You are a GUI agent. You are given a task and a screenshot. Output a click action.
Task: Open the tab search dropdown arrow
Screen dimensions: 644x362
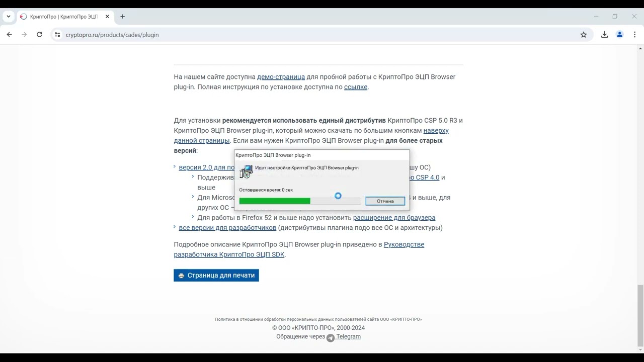[x=9, y=17]
